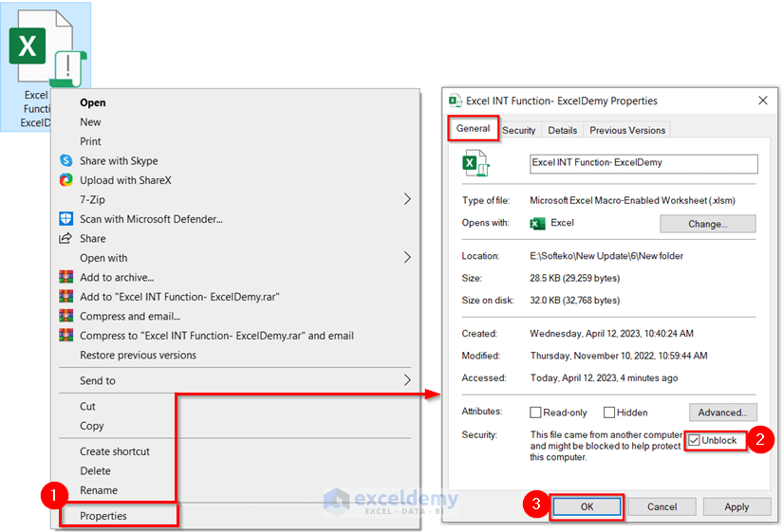Click the xlsm file icon beside filename field
This screenshot has height=532, width=783.
coord(475,163)
